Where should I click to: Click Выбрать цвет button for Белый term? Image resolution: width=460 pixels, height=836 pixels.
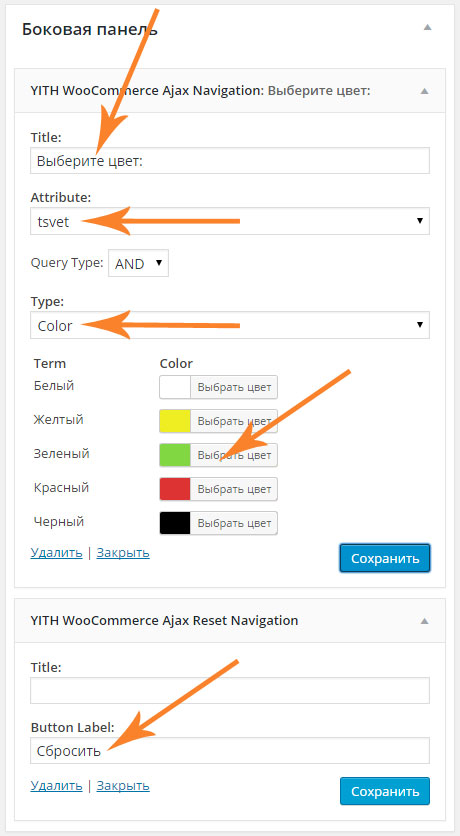pos(234,387)
